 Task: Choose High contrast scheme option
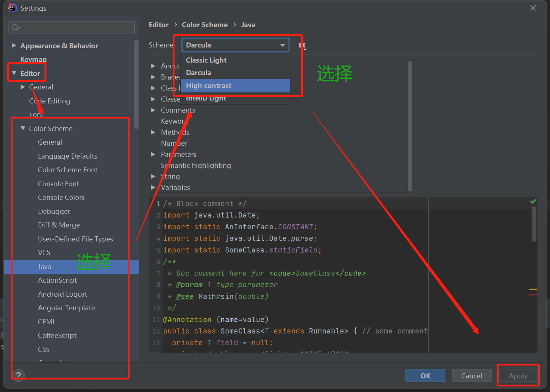pyautogui.click(x=235, y=85)
